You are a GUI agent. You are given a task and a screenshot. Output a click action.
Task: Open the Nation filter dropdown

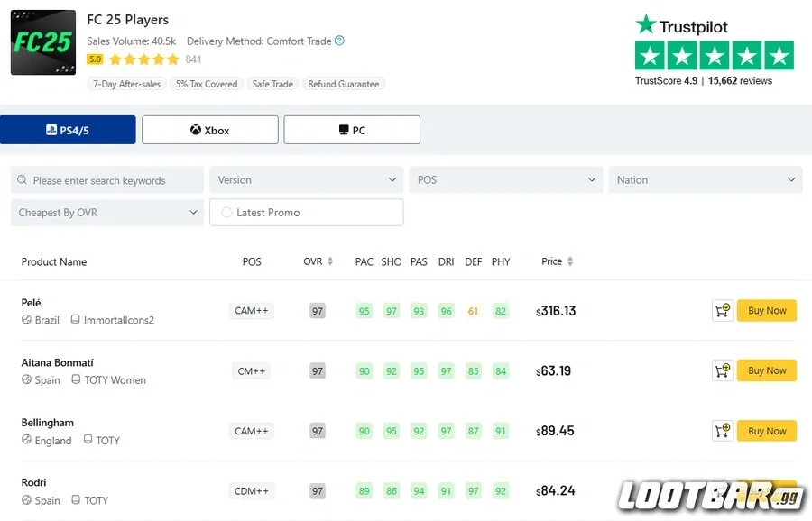coord(706,180)
